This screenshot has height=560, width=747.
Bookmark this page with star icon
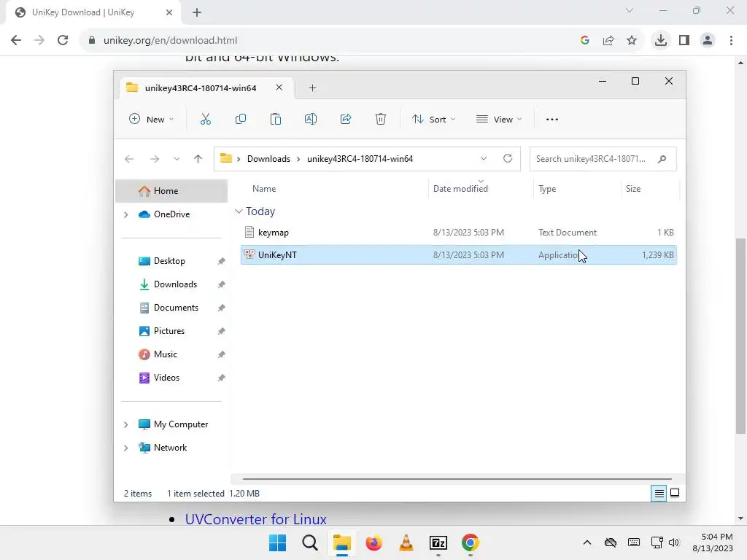point(632,41)
